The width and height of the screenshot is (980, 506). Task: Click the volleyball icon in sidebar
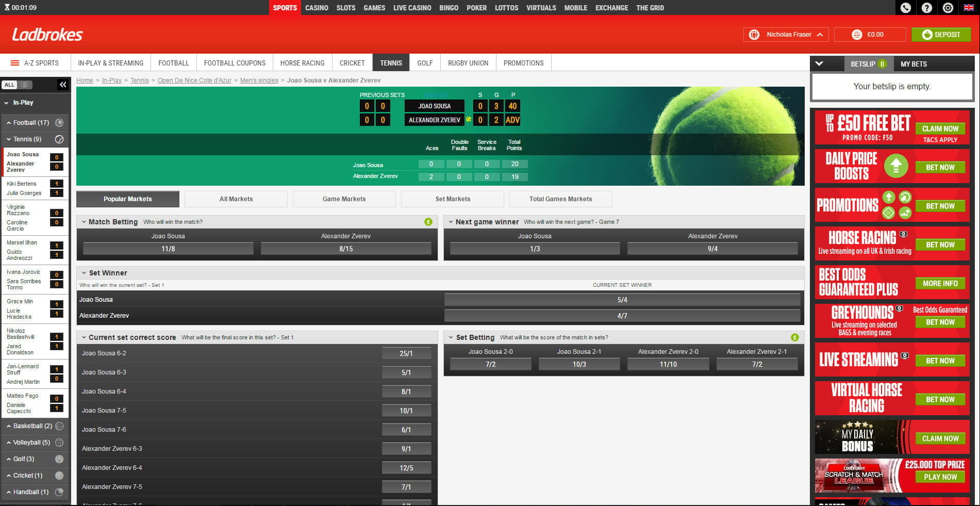(59, 443)
